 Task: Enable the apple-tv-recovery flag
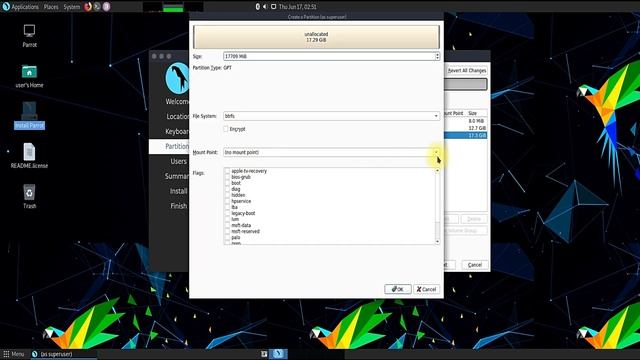point(227,171)
